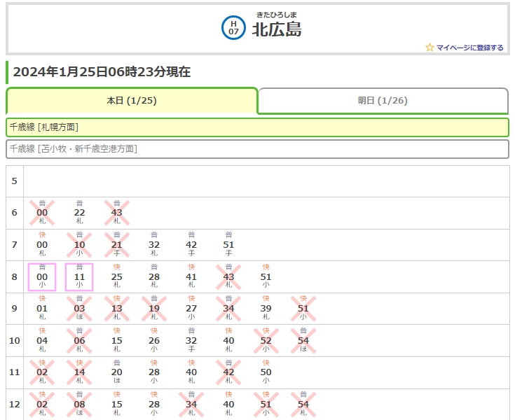Open the 9:27 快速 train to 小
Screen dimensions: 515x420
point(191,308)
